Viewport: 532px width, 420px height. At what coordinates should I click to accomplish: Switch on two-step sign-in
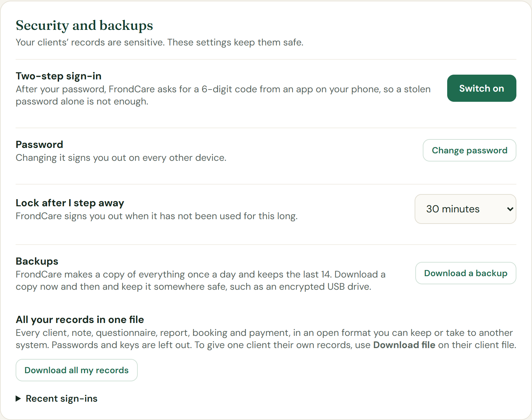pyautogui.click(x=481, y=88)
